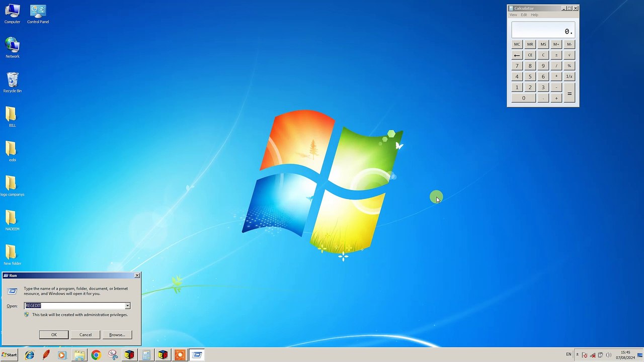Click the Calculator display showing 0.
The image size is (644, 362).
pyautogui.click(x=543, y=30)
